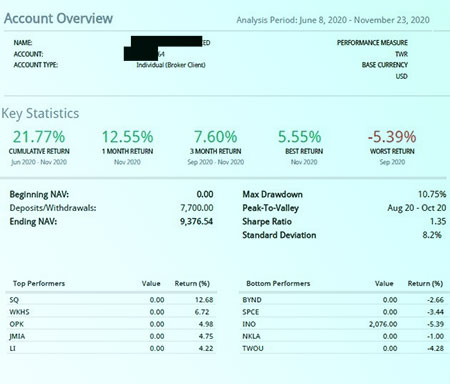Select the OPK ticker row
Viewport: 450px width, 384px height.
point(111,324)
